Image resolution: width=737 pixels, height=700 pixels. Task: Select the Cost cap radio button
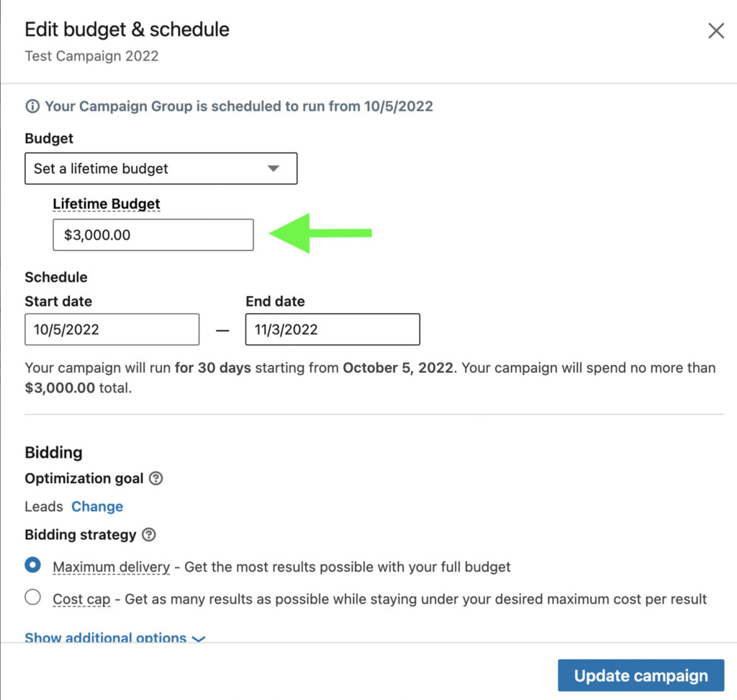(32, 597)
